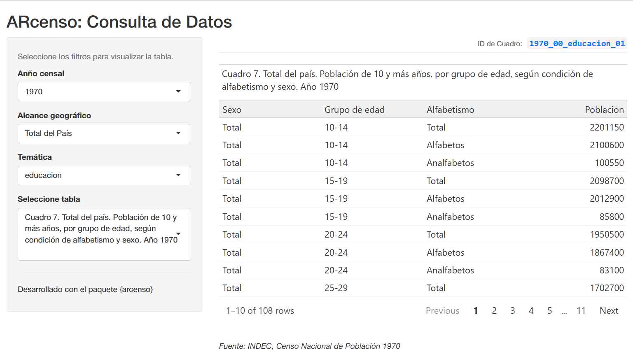The width and height of the screenshot is (633, 364).
Task: Click the Previous page button
Action: tap(442, 311)
